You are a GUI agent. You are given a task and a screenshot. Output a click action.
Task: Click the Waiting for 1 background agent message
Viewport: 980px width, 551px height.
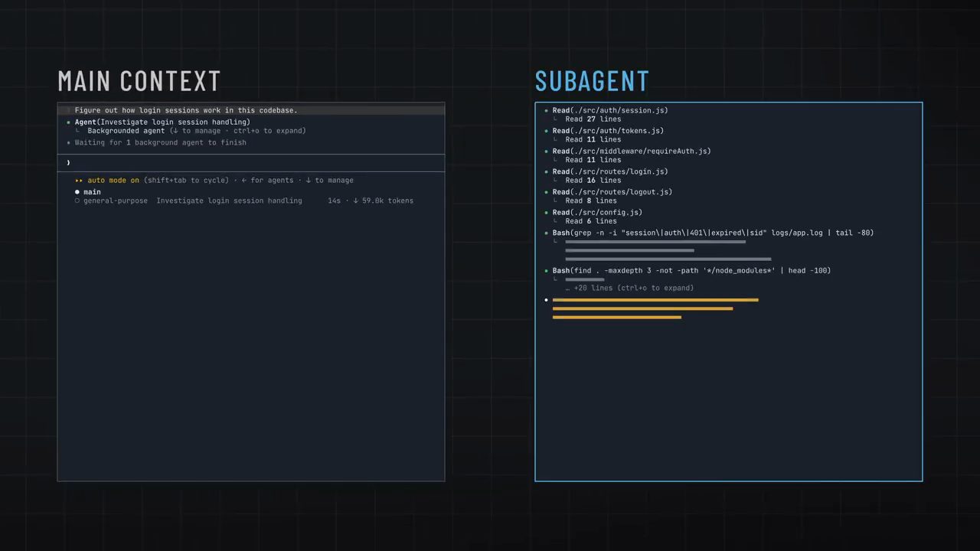[x=161, y=142]
